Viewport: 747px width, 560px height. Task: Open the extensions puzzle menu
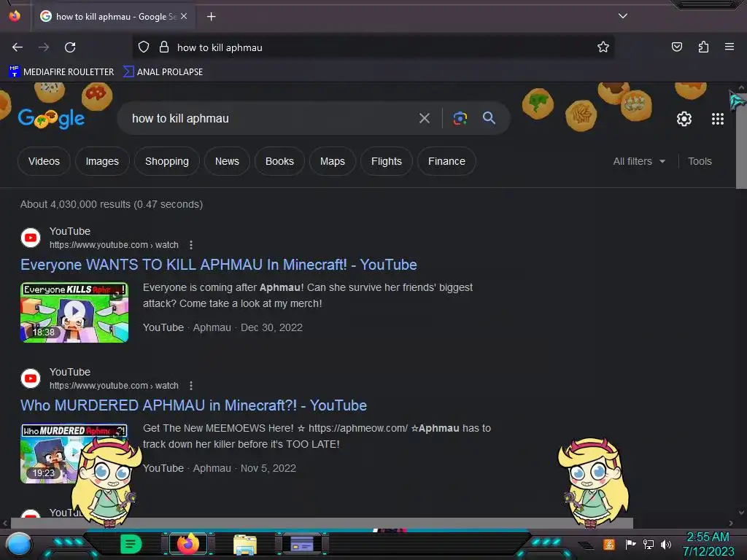point(703,47)
